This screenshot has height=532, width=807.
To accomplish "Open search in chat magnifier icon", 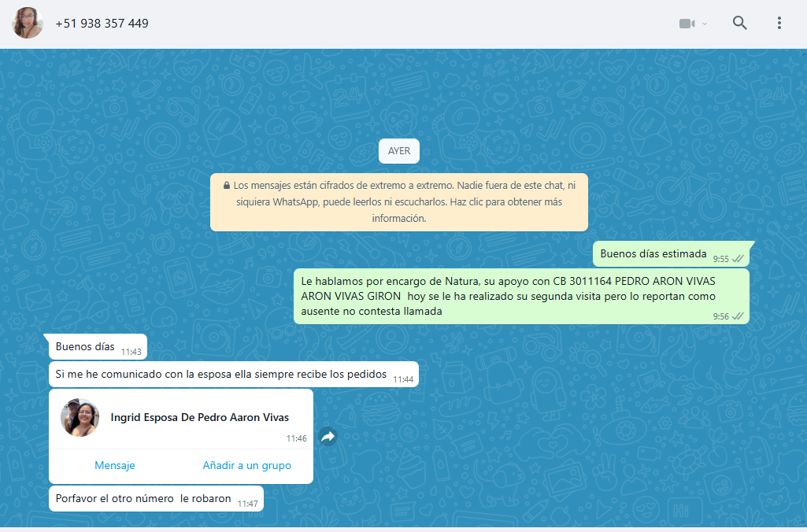I will pyautogui.click(x=739, y=23).
